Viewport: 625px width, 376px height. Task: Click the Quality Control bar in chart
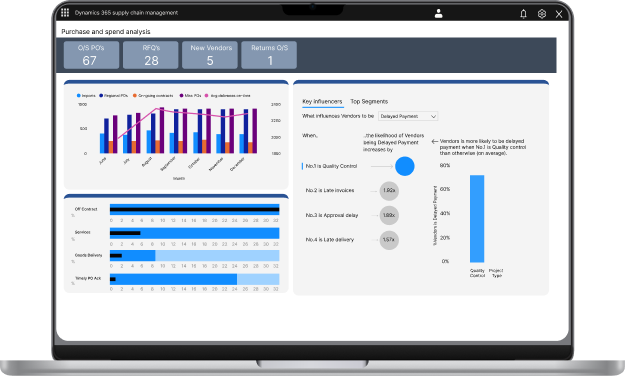(x=477, y=219)
